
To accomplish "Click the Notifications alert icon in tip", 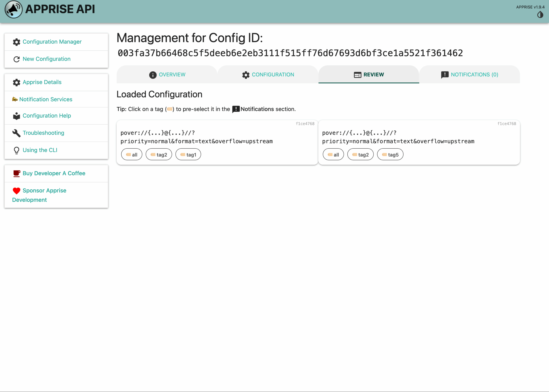I will coord(236,109).
